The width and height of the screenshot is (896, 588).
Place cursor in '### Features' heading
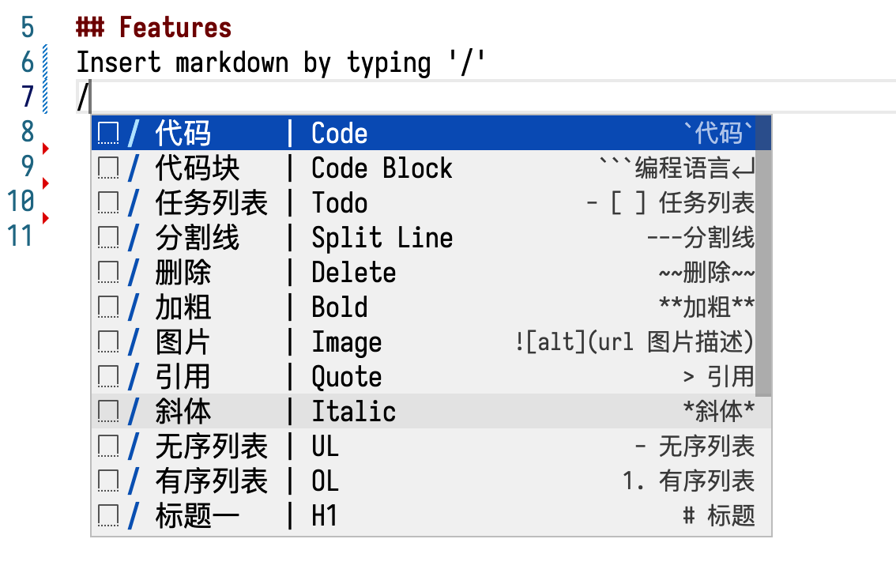click(154, 28)
